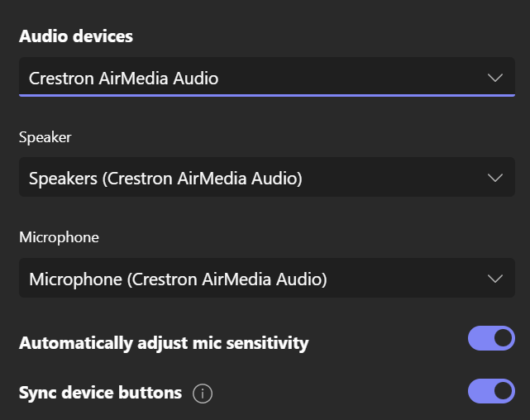Click the white knob of Sync device buttons switch
Image resolution: width=530 pixels, height=420 pixels.
coord(503,391)
